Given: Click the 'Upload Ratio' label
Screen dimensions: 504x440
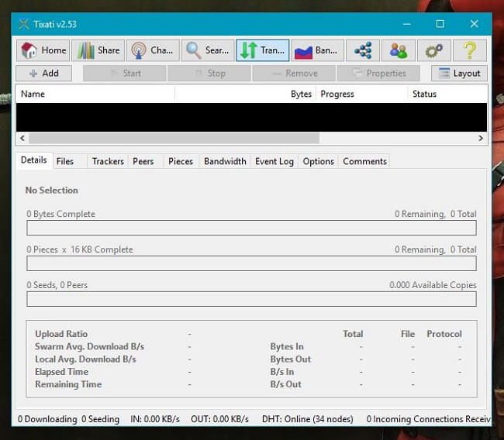Looking at the screenshot, I should pos(61,334).
